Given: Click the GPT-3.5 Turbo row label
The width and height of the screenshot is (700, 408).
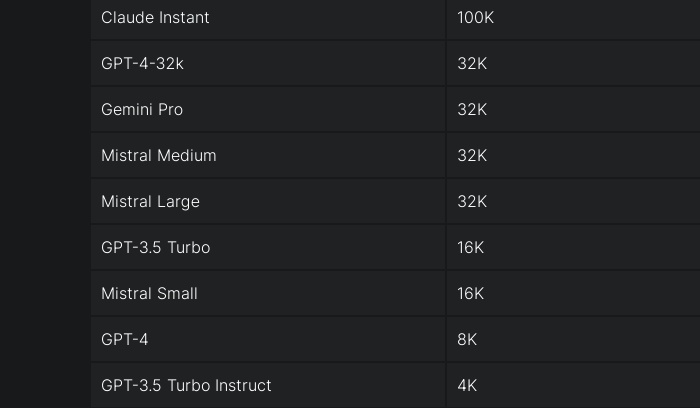Looking at the screenshot, I should [155, 248].
